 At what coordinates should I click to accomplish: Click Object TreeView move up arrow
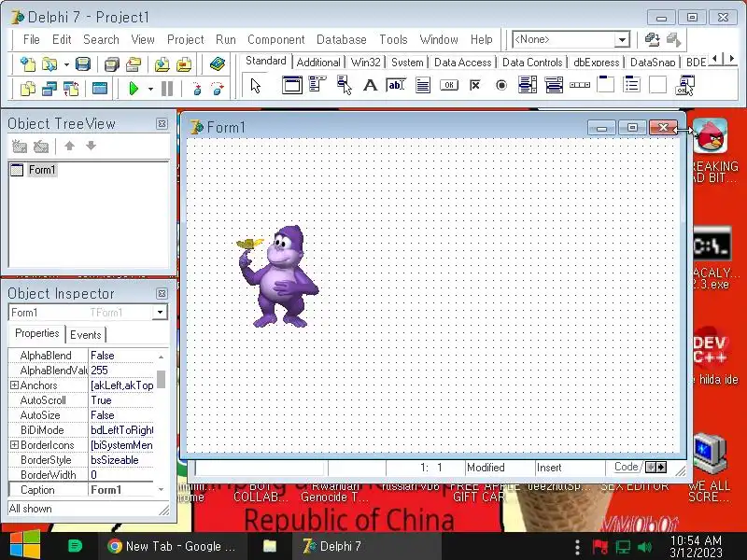[69, 146]
